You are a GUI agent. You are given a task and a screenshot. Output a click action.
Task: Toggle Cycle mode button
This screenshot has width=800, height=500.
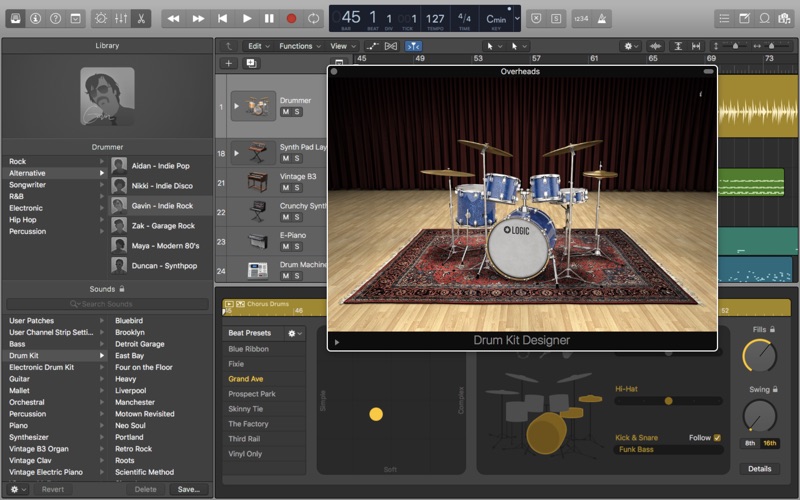pyautogui.click(x=313, y=19)
